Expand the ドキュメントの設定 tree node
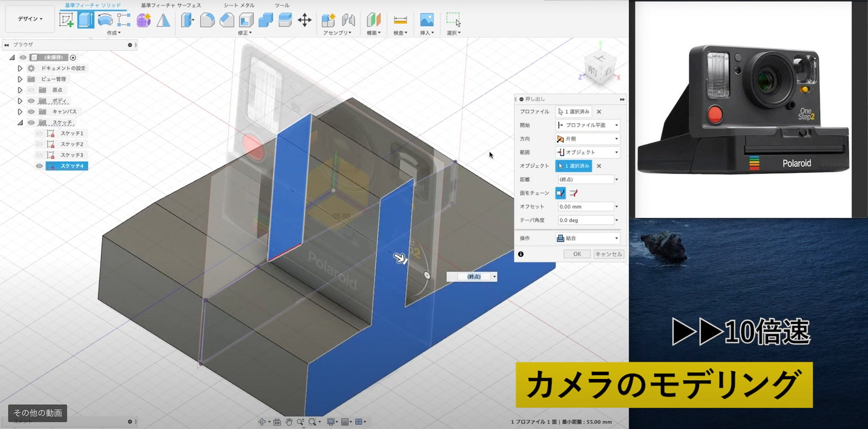The image size is (868, 429). tap(20, 68)
